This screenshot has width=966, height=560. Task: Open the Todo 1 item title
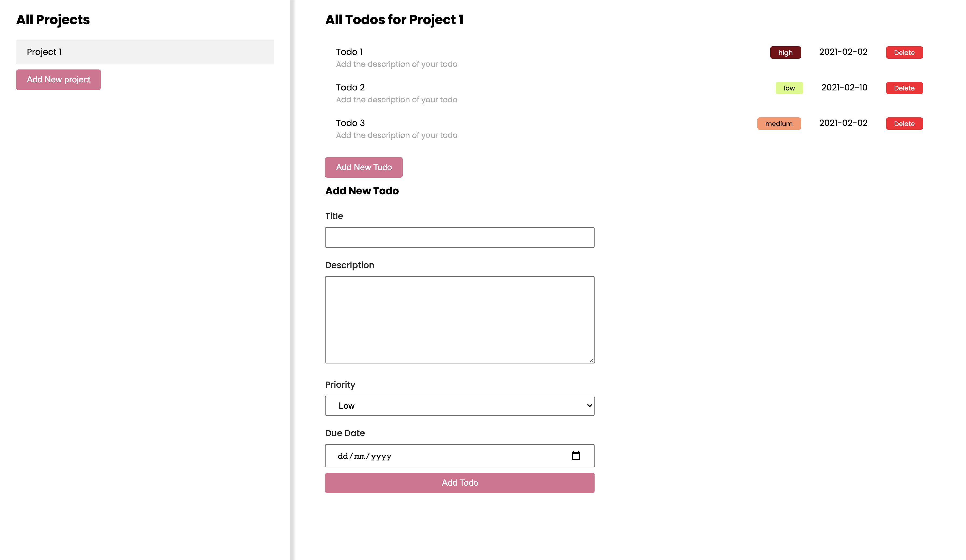pyautogui.click(x=349, y=52)
